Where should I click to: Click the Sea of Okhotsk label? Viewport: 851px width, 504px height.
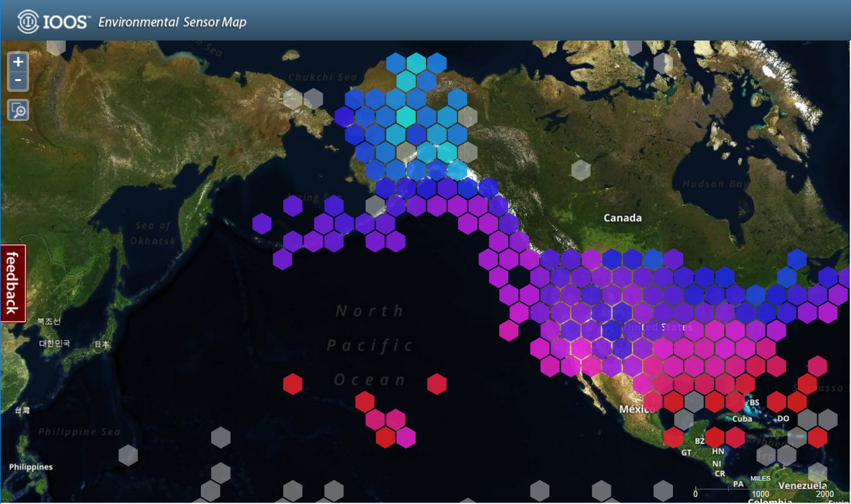(152, 233)
